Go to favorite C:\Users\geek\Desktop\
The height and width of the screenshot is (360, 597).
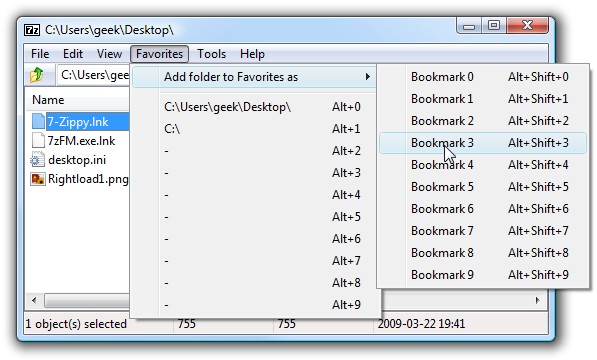pos(254,107)
